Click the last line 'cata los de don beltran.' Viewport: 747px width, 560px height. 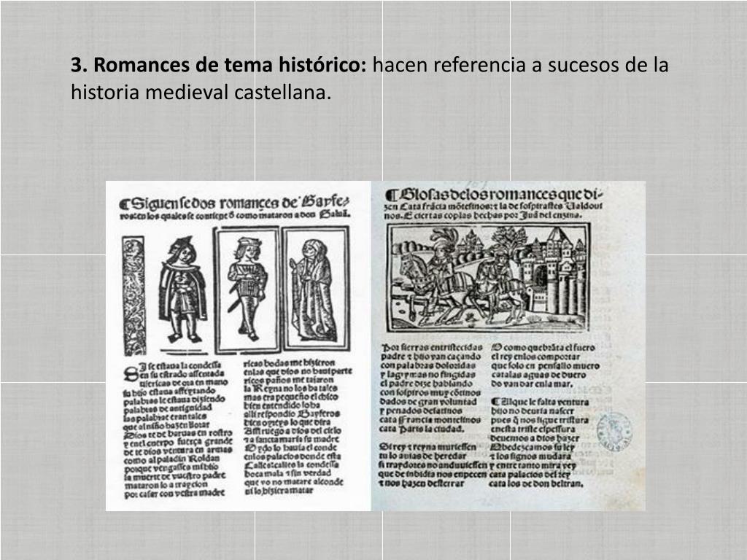(x=536, y=484)
